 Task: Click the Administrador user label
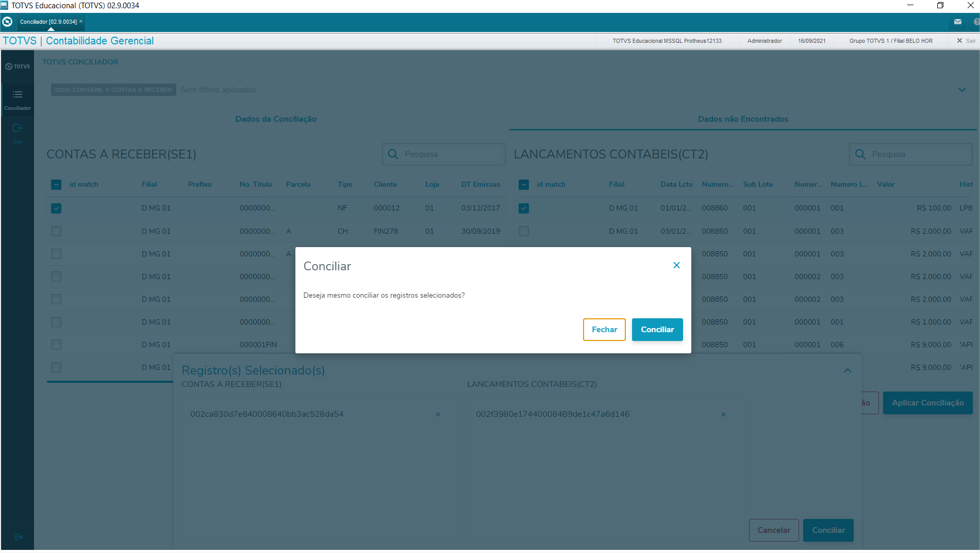(x=765, y=41)
